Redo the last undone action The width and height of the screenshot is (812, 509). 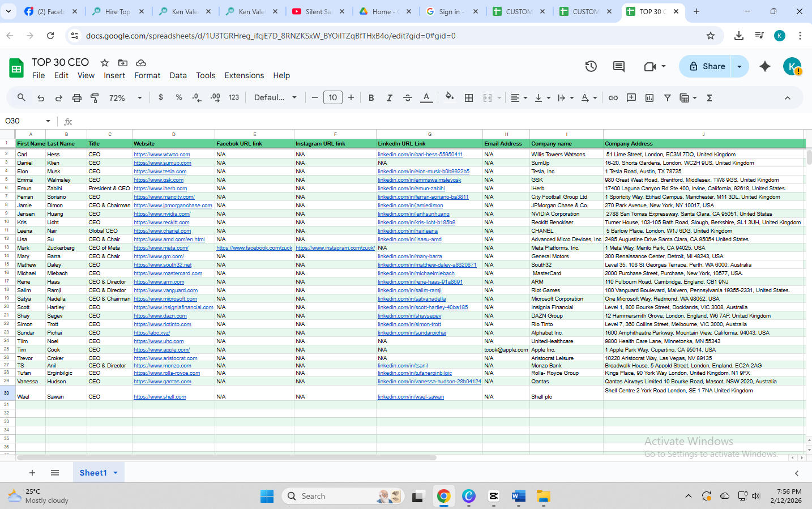coord(59,98)
